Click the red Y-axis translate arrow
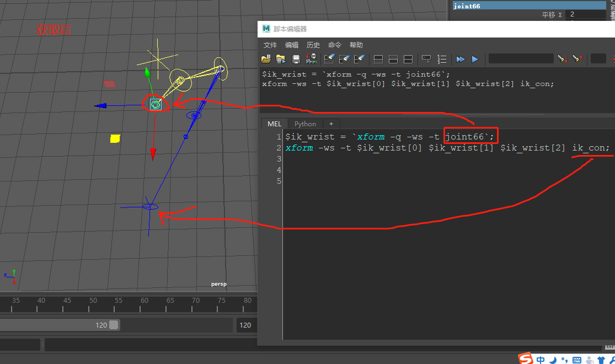 (x=153, y=154)
